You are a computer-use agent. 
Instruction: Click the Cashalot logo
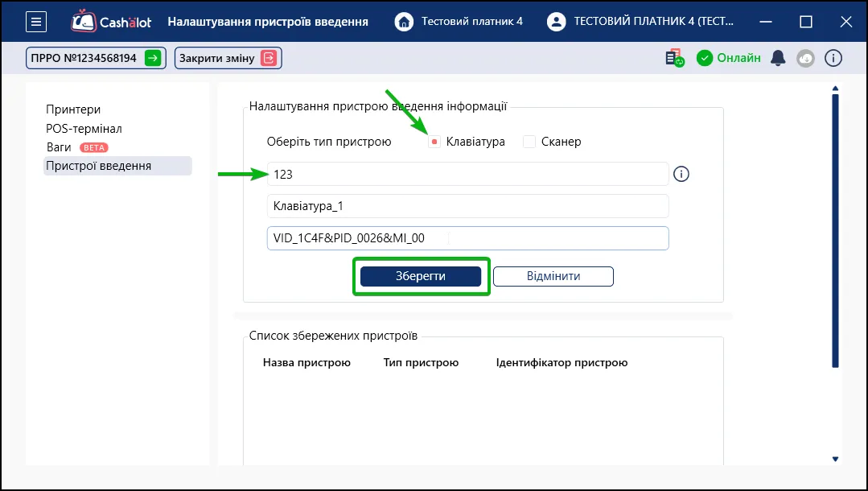[111, 22]
